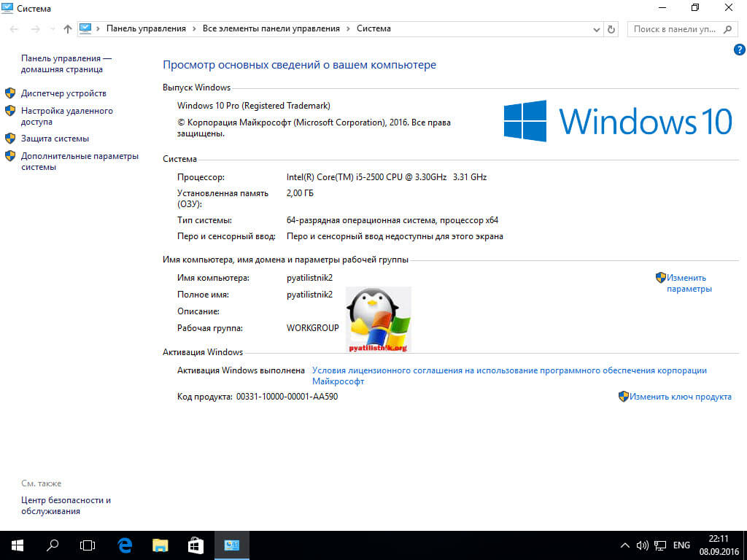The image size is (747, 560).
Task: Expand the address bar history dropdown
Action: (596, 29)
